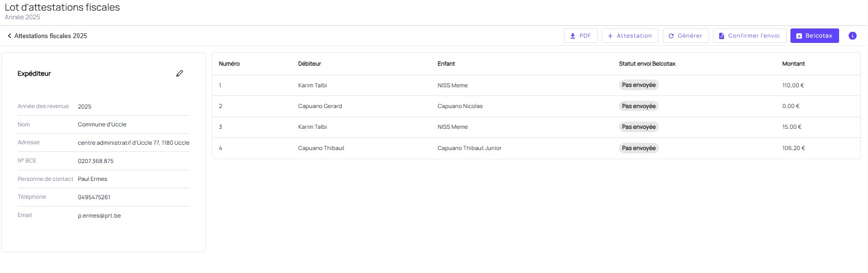The image size is (868, 273).
Task: Select the Capuano Thibaut Junior row
Action: [469, 148]
